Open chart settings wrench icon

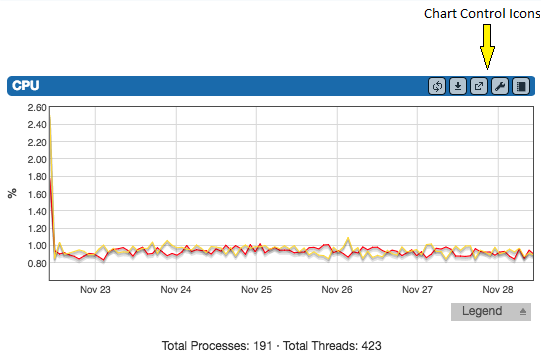(x=500, y=86)
